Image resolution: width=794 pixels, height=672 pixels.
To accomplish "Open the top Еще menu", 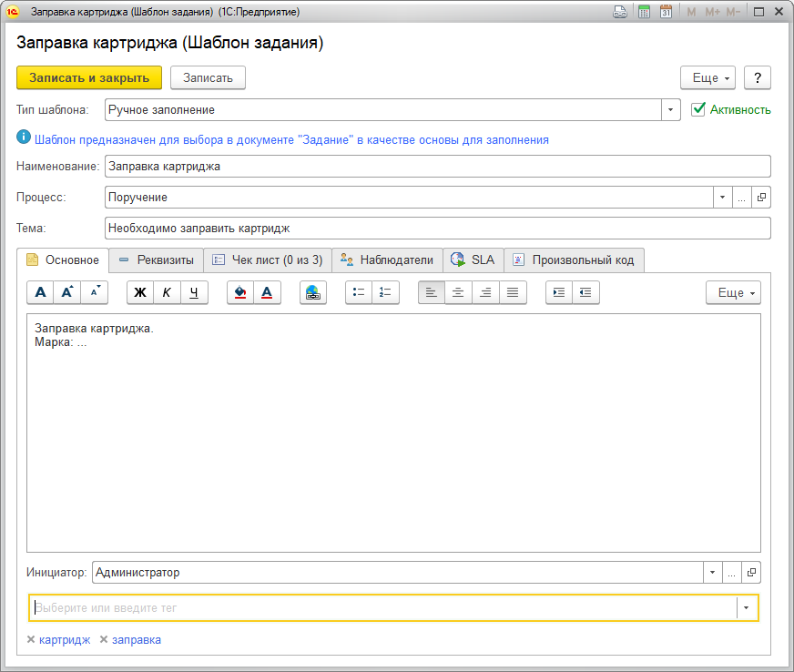I will click(x=707, y=78).
